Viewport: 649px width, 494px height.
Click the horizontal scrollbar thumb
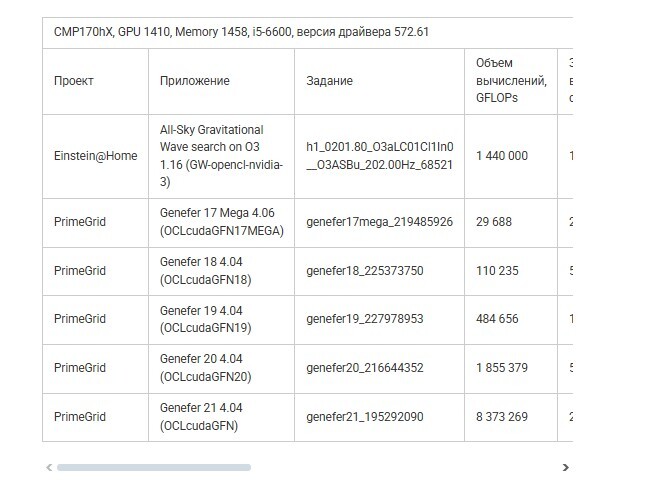pyautogui.click(x=153, y=468)
